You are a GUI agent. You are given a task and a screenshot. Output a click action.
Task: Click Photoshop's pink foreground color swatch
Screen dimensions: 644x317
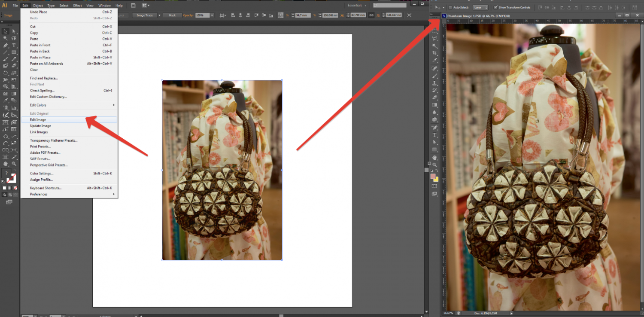point(433,176)
